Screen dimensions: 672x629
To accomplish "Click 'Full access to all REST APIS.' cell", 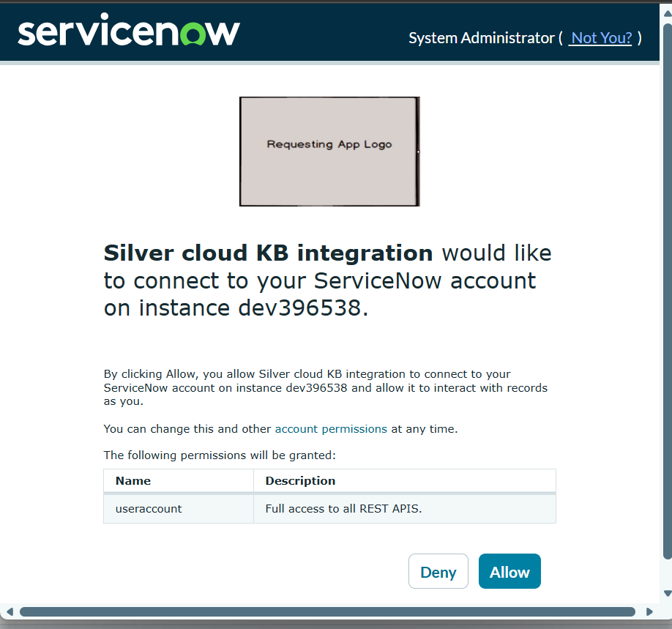I will pyautogui.click(x=405, y=509).
